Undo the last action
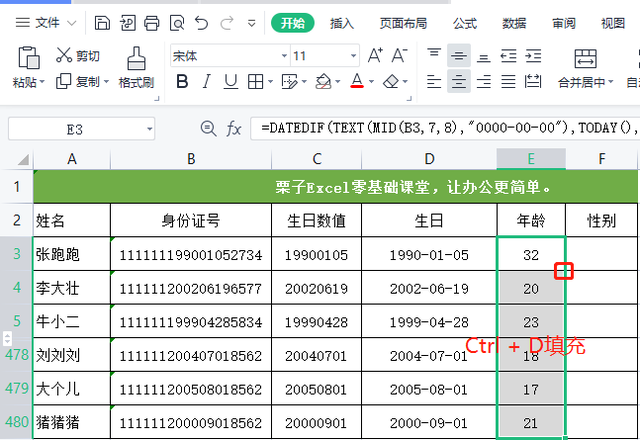The width and height of the screenshot is (640, 440). tap(202, 23)
